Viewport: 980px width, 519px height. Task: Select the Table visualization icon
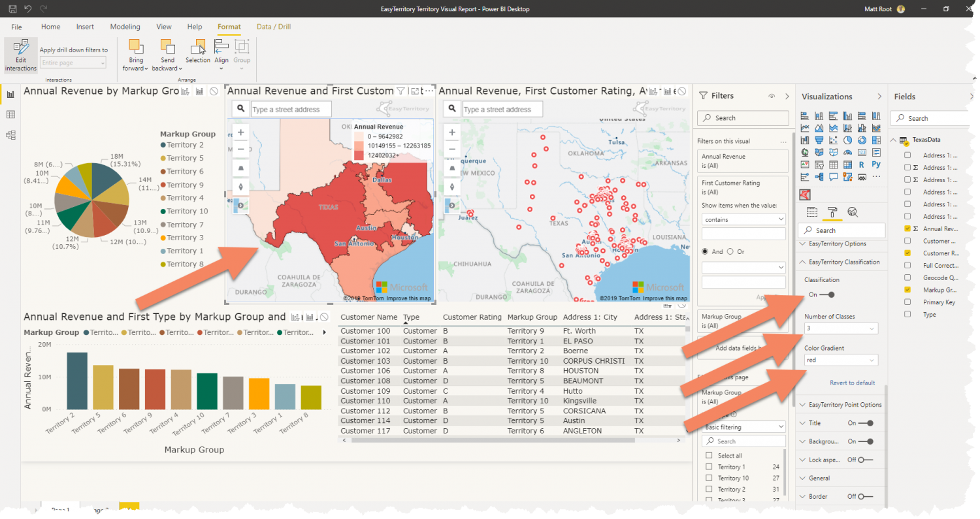[834, 165]
